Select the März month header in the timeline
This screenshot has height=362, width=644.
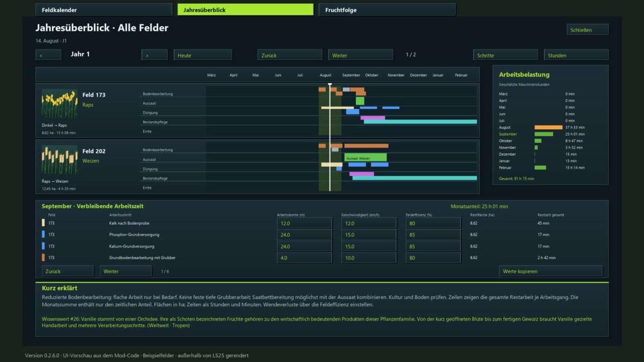click(x=211, y=75)
